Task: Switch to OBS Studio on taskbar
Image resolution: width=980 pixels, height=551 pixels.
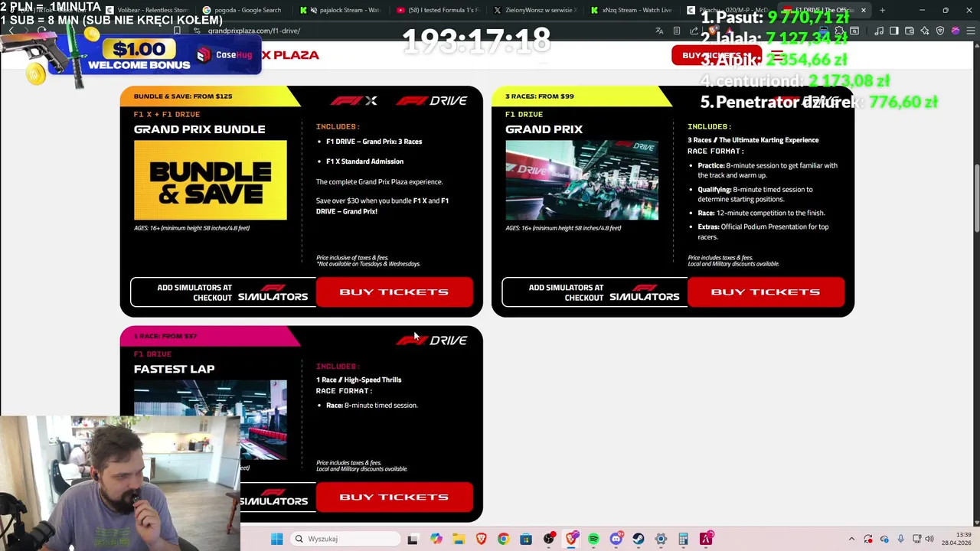Action: point(549,539)
